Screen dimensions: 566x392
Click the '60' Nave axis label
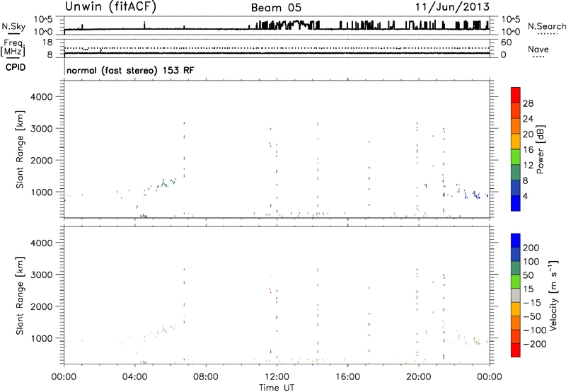tap(506, 42)
